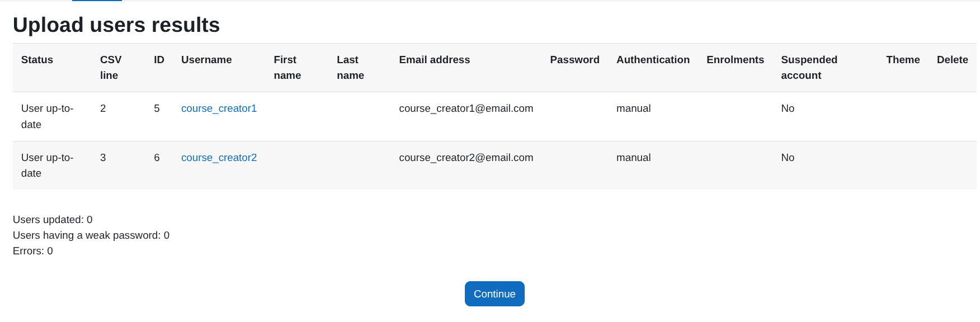The image size is (980, 322).
Task: Open the course_creator2 user profile link
Action: (219, 158)
